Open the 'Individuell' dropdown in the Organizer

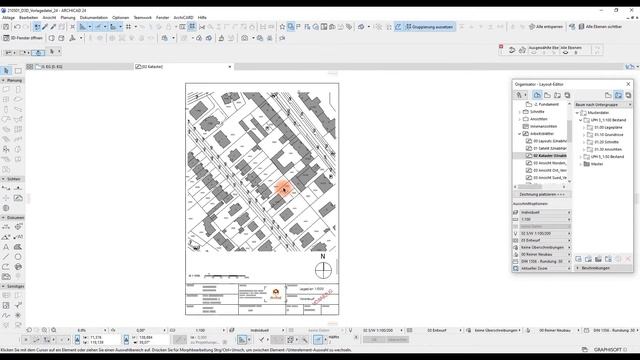point(545,213)
